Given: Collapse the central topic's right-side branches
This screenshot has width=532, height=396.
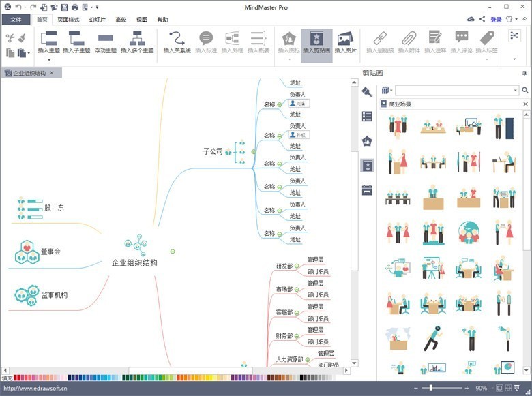Looking at the screenshot, I should pos(173,252).
